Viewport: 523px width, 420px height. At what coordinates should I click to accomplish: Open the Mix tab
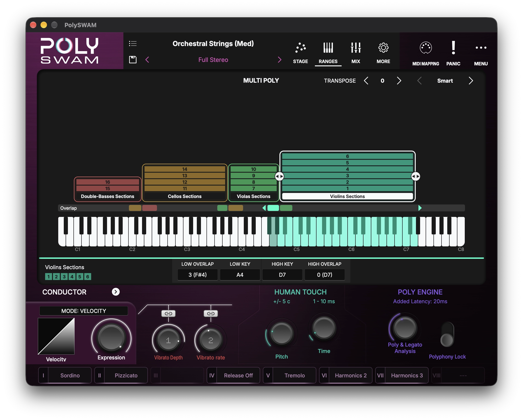click(x=355, y=53)
